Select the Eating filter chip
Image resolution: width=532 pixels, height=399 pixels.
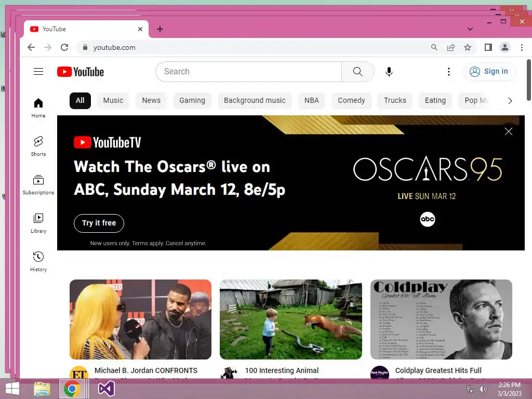tap(435, 100)
